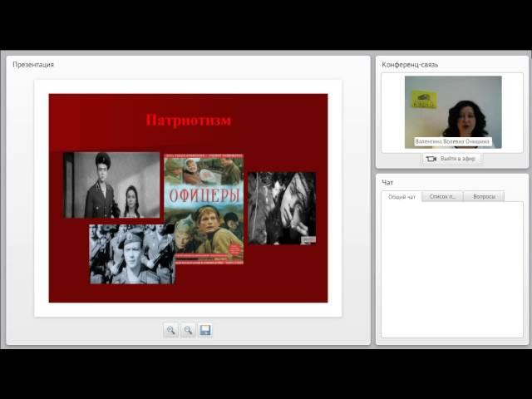Viewport: 532px width, 399px height.
Task: Click the 'Офицеры' movie poster image
Action: click(204, 209)
